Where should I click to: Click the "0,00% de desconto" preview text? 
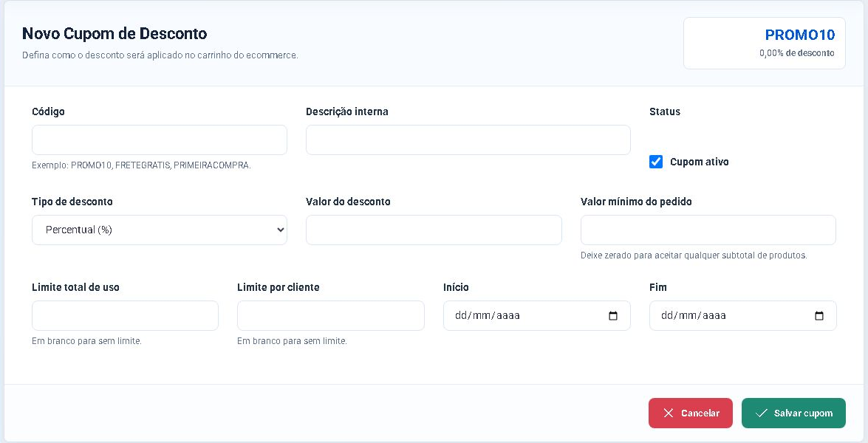coord(797,54)
